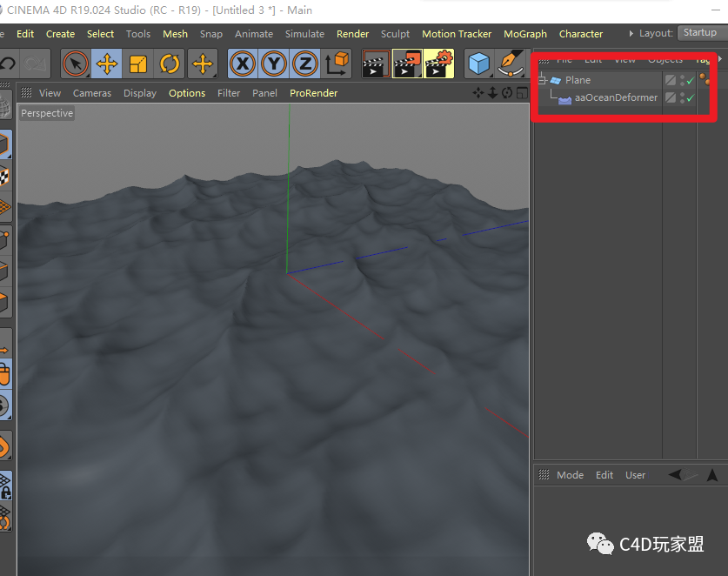Click the viewport pan camera icon
Image resolution: width=728 pixels, height=576 pixels.
(x=478, y=93)
